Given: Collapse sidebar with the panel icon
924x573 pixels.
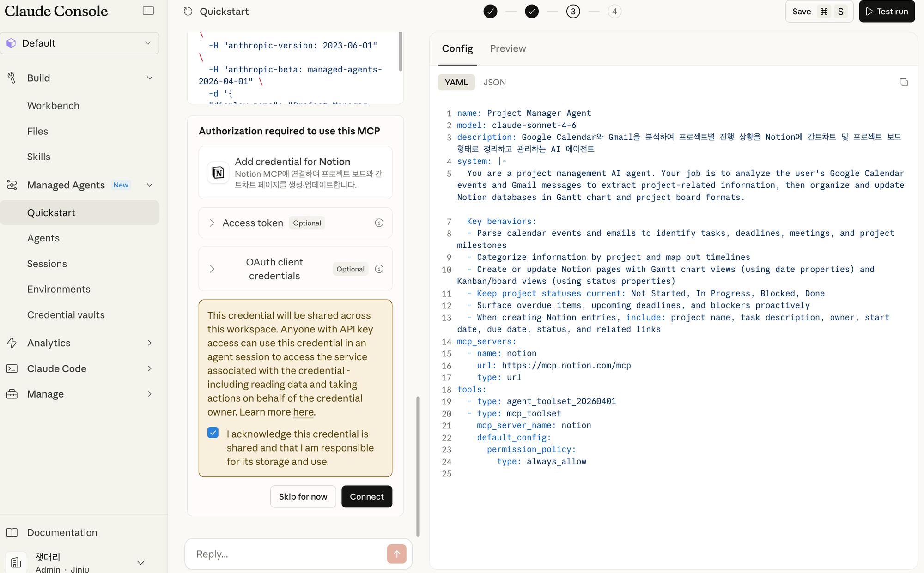Looking at the screenshot, I should coord(148,11).
